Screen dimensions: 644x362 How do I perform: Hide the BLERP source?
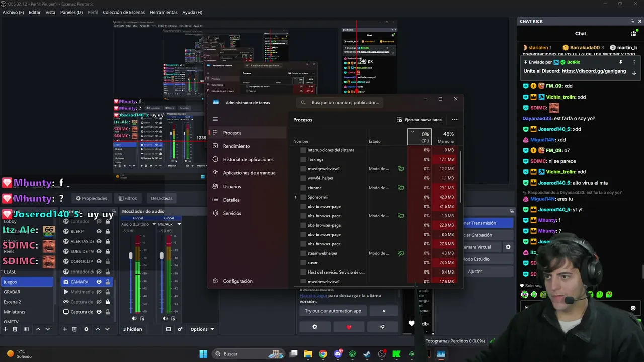(x=99, y=231)
